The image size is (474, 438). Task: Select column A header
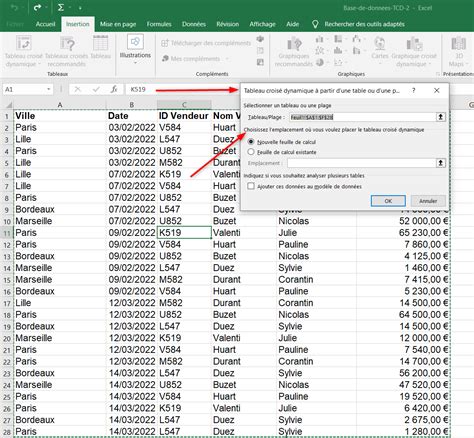(60, 105)
